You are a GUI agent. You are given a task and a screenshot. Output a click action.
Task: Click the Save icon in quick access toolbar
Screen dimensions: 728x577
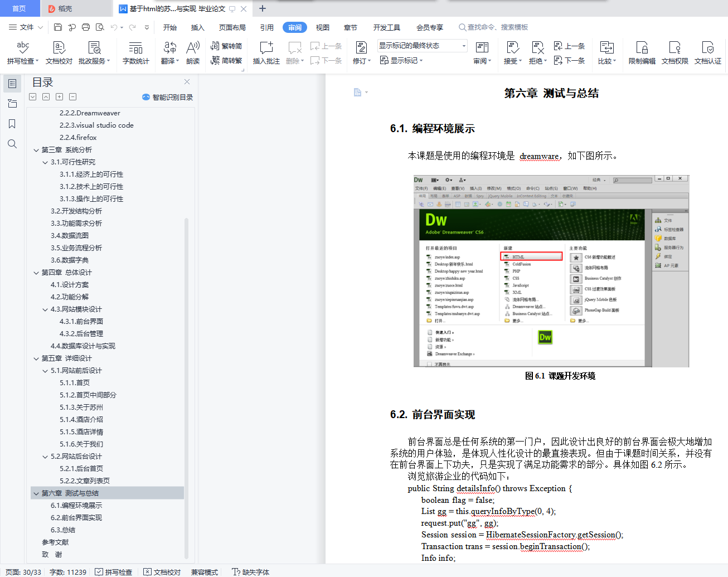(x=58, y=27)
